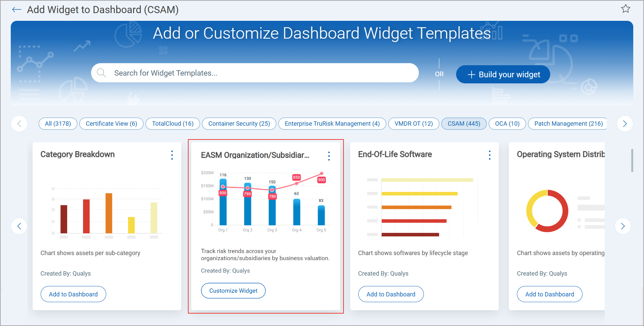Click Customize Widget on EASM card
The width and height of the screenshot is (644, 326).
233,291
